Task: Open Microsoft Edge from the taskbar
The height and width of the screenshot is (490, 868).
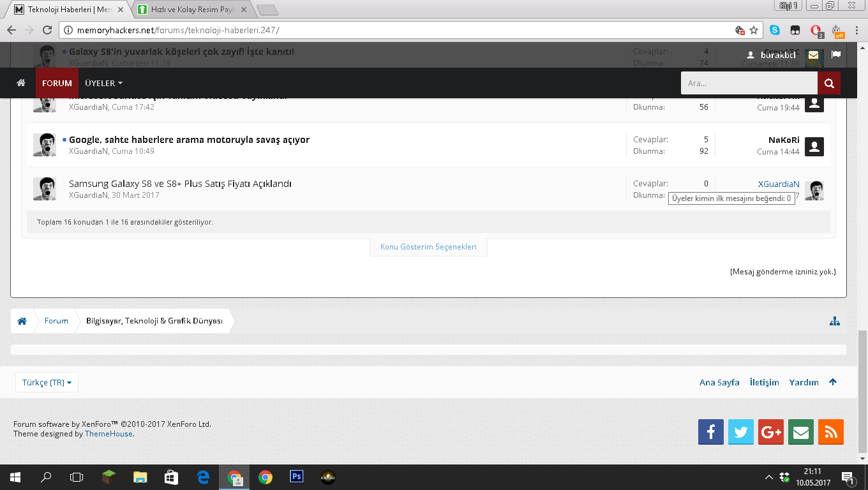Action: tap(203, 477)
